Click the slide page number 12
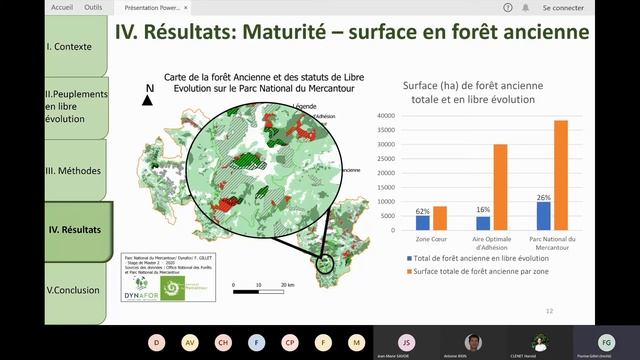 (x=549, y=311)
